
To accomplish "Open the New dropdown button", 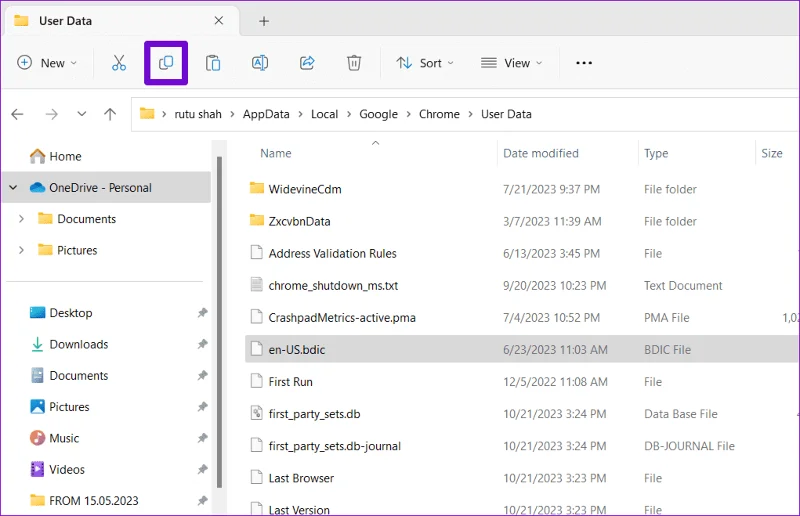I will point(47,63).
